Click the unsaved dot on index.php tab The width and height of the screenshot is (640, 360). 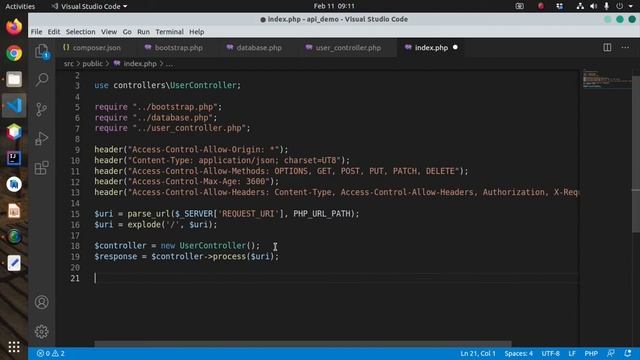[x=455, y=47]
